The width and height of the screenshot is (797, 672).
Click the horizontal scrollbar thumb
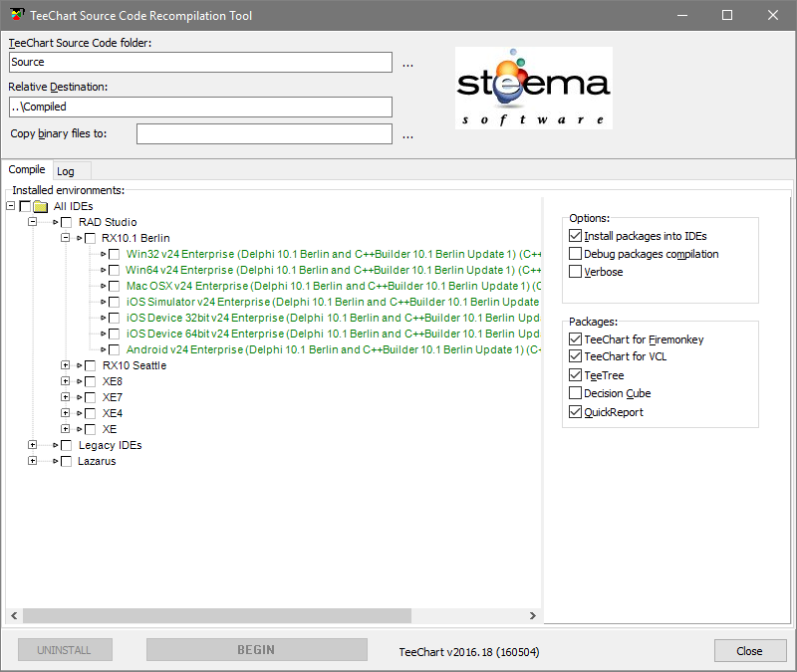(217, 615)
